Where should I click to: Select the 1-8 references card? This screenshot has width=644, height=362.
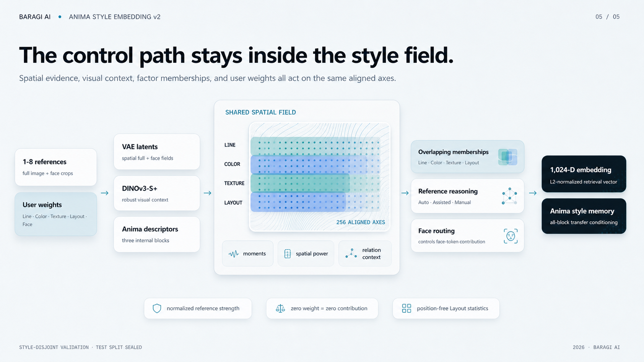coord(56,167)
